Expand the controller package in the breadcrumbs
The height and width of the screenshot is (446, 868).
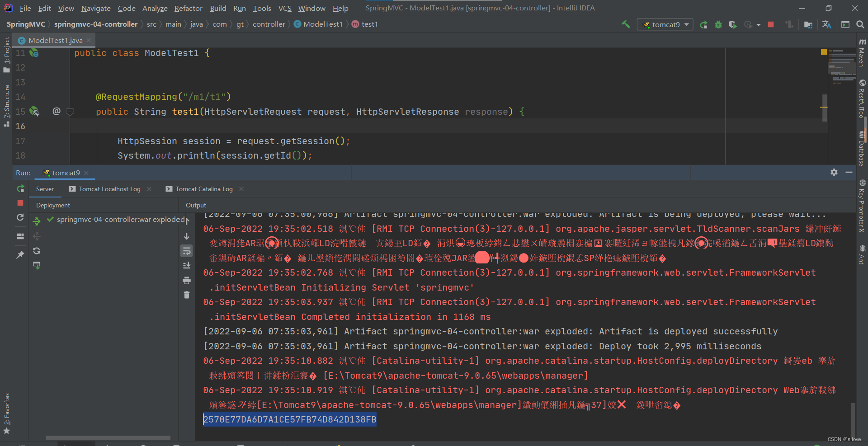(269, 24)
